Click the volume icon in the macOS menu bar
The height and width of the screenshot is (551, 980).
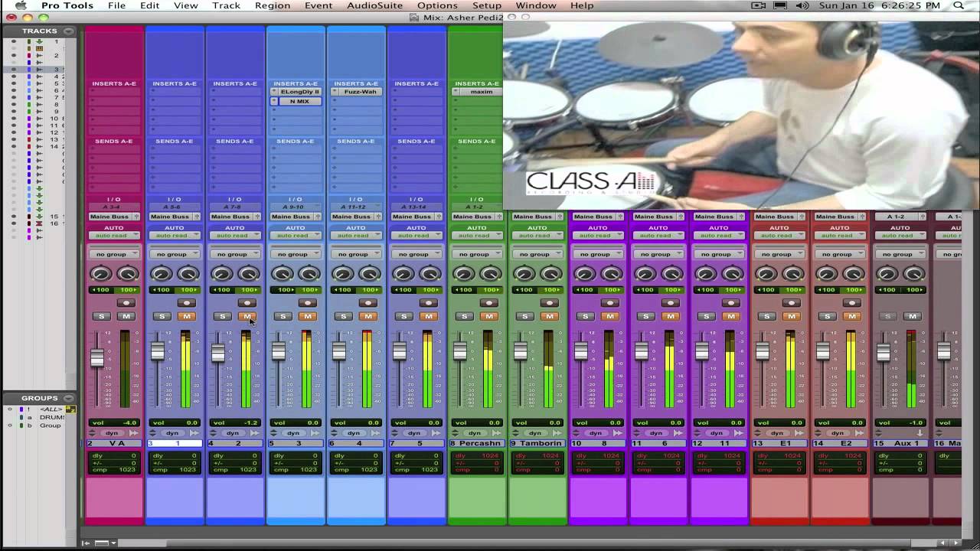tap(802, 5)
